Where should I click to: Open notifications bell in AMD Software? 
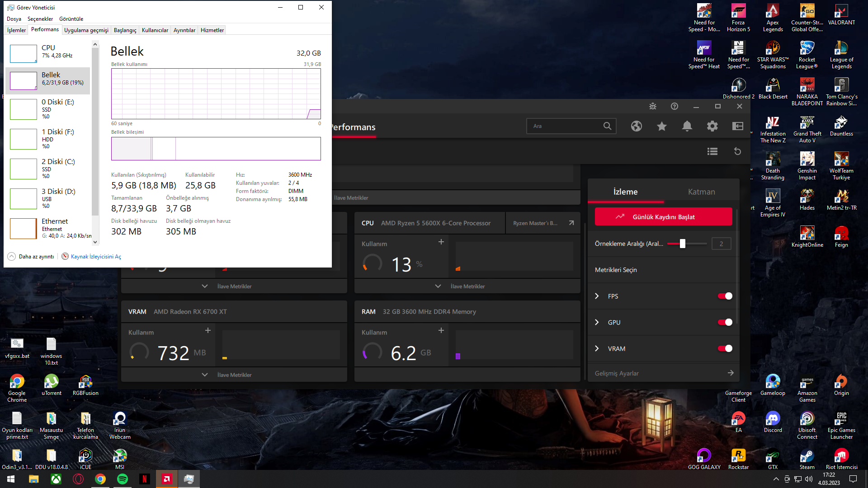pyautogui.click(x=687, y=126)
